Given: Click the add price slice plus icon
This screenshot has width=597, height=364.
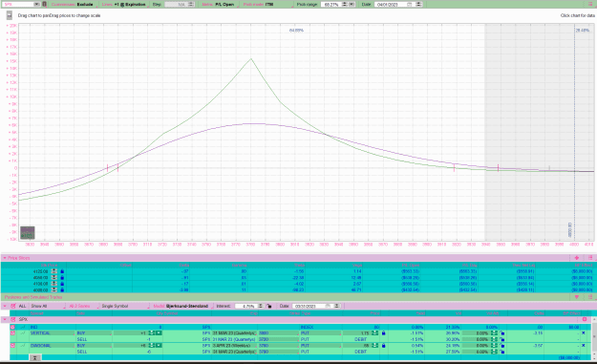Looking at the screenshot, I should point(576,258).
